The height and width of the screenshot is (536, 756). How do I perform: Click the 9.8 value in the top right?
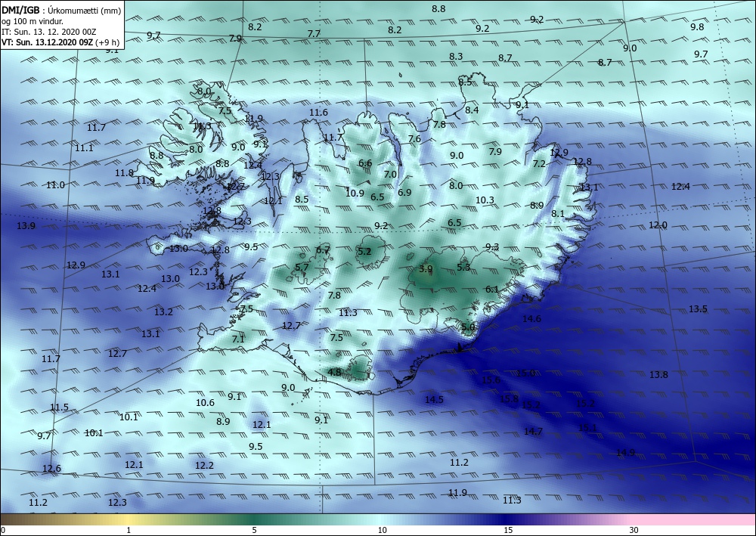[x=697, y=27]
